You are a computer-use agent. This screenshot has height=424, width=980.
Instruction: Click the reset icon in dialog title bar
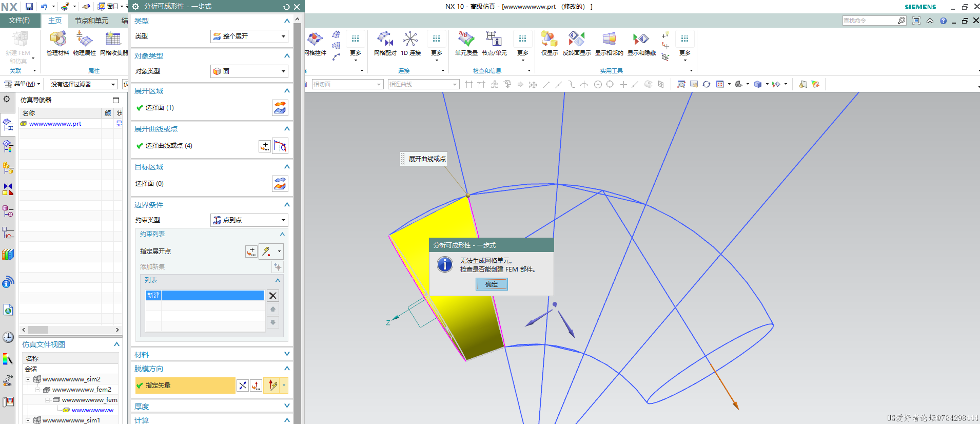click(x=286, y=7)
